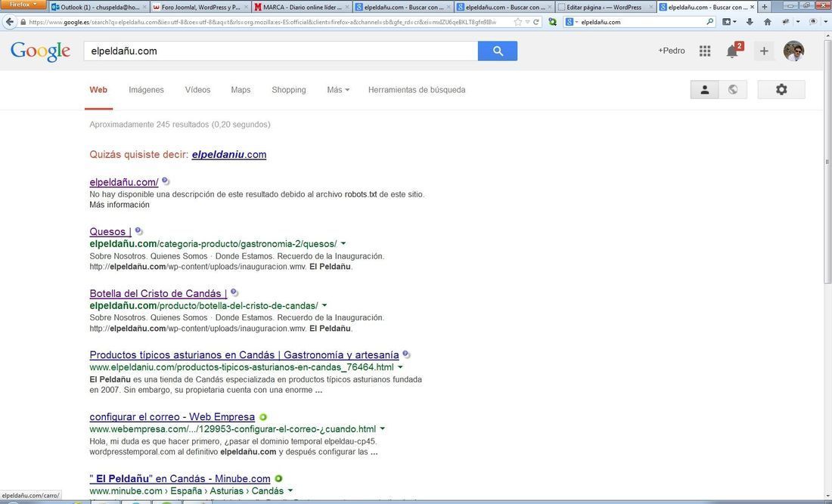832x504 pixels.
Task: Click the suggested elpeldaniu.com link
Action: coord(228,155)
